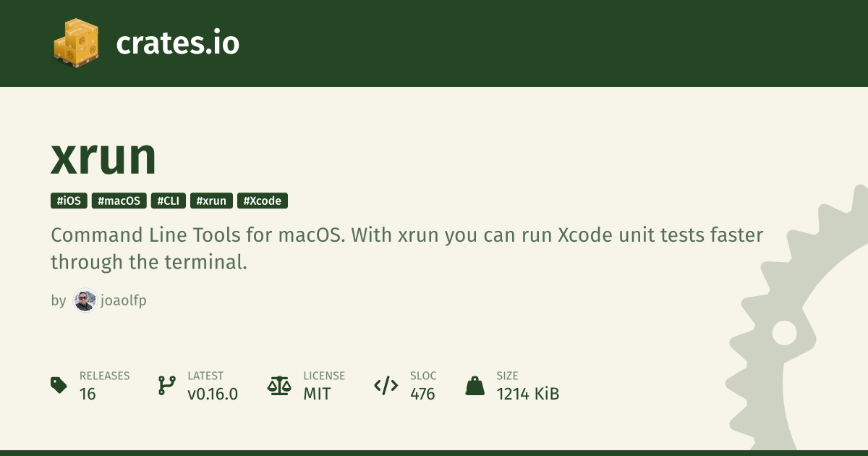The width and height of the screenshot is (868, 456).
Task: Visit the joaolfp author name
Action: (x=124, y=300)
